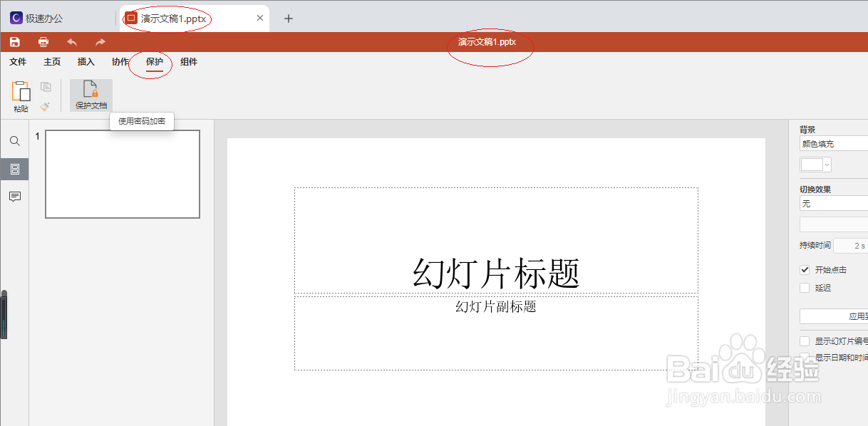Viewport: 868px width, 426px height.
Task: Pick the white background color swatch
Action: 811,164
